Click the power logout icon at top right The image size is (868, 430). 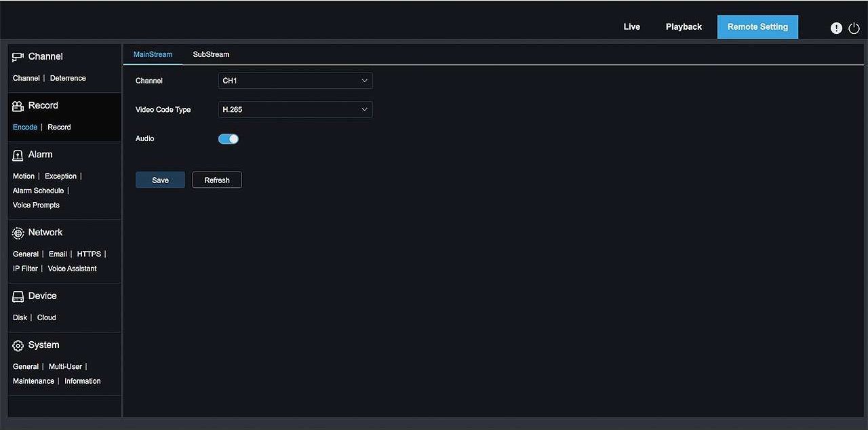[x=854, y=28]
